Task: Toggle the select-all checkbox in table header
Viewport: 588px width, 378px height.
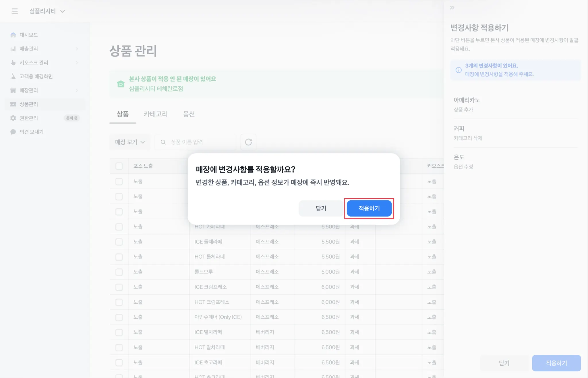Action: point(119,166)
